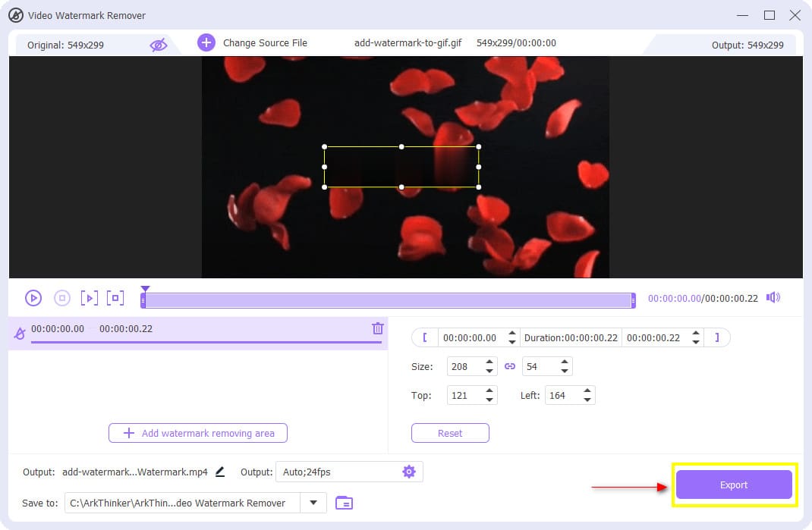Viewport: 812px width, 530px height.
Task: Open output settings with the gear icon
Action: (x=409, y=472)
